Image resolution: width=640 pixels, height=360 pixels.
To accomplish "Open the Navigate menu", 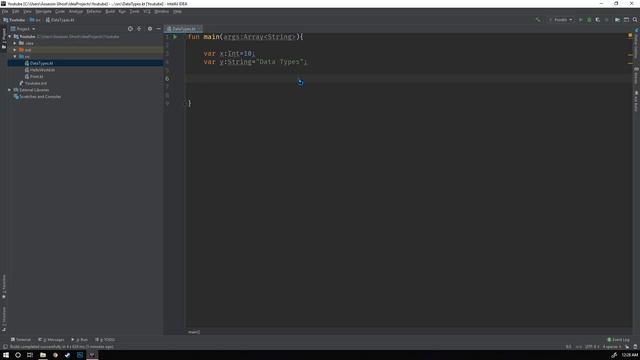I will (43, 11).
